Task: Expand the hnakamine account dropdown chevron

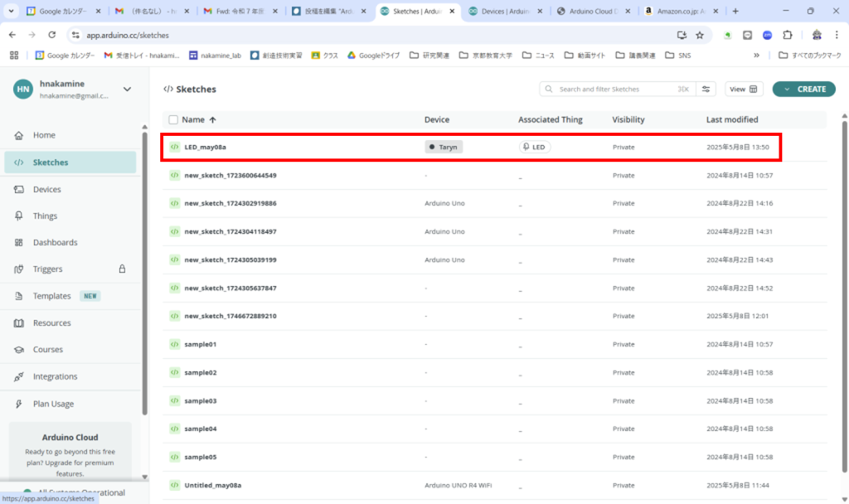Action: pos(127,89)
